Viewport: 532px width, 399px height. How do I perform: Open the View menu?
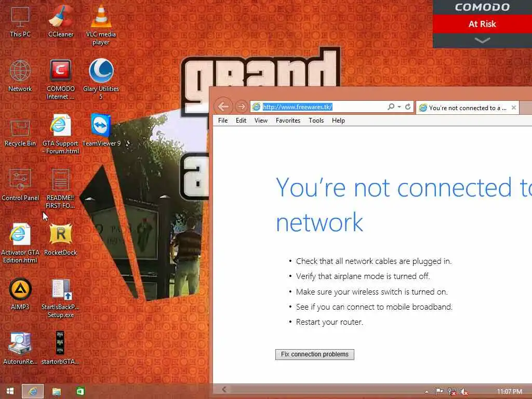click(261, 121)
